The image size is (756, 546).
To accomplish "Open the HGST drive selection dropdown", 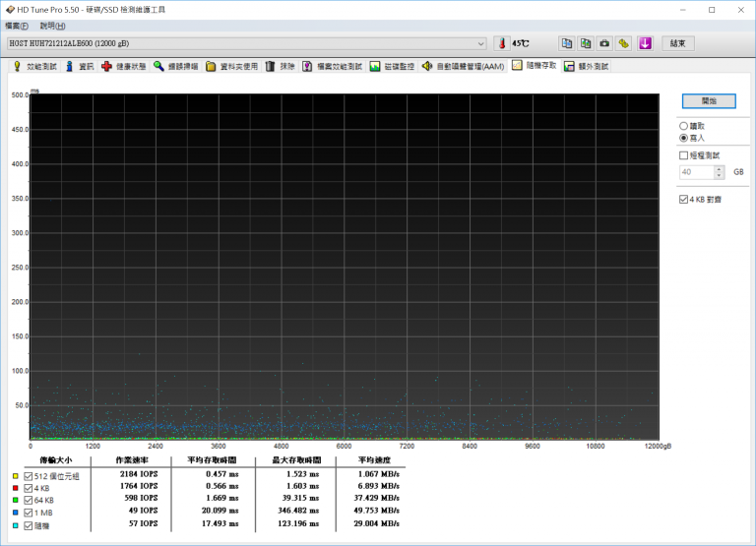I will (246, 43).
